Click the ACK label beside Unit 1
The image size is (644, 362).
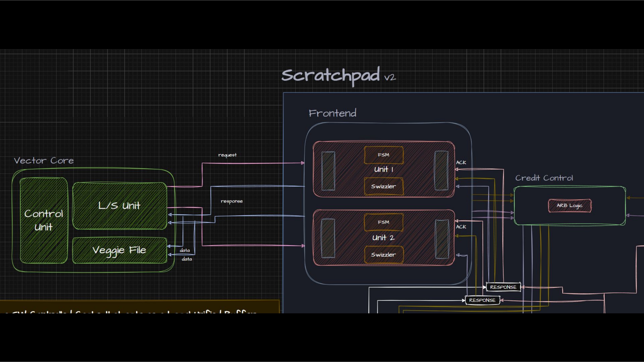point(461,163)
